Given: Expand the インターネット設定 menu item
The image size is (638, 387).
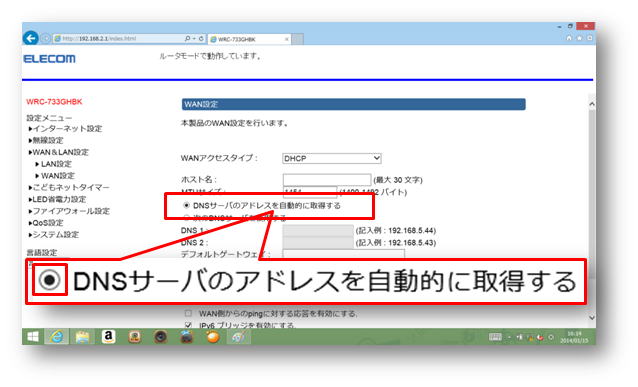Looking at the screenshot, I should tap(65, 129).
